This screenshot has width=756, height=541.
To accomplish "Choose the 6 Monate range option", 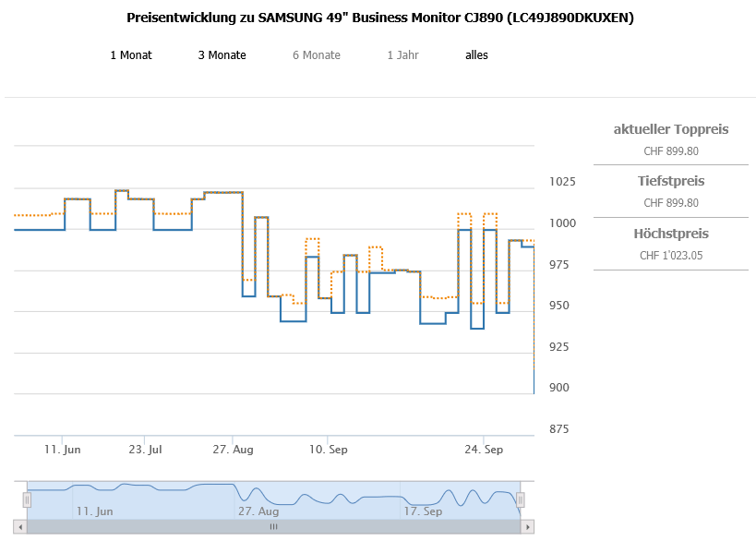I will tap(316, 55).
